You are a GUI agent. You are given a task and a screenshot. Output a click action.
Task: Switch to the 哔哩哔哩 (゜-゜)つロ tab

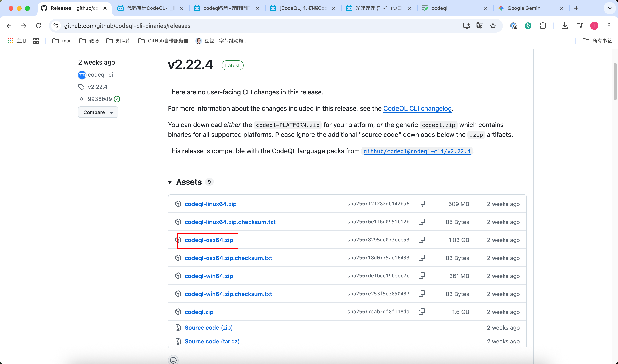coord(378,8)
